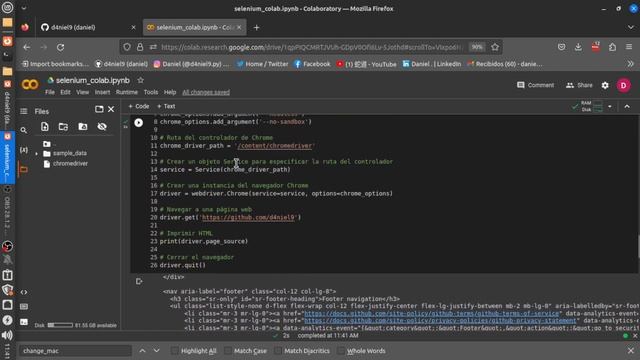The image size is (640, 360).
Task: Collapse the Colab header chevron
Action: click(x=627, y=107)
